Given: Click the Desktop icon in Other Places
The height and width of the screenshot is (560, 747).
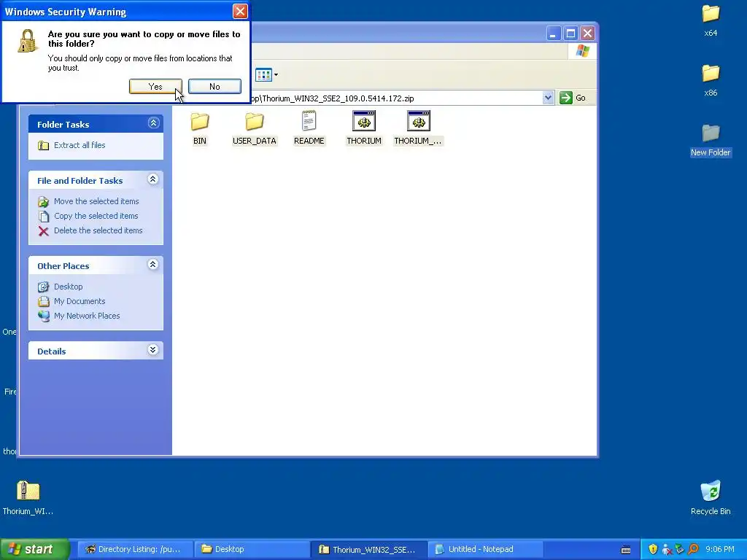Looking at the screenshot, I should (43, 287).
